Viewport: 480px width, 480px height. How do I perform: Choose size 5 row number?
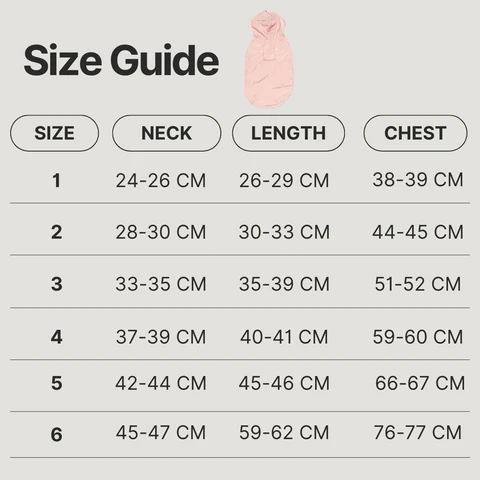click(56, 383)
